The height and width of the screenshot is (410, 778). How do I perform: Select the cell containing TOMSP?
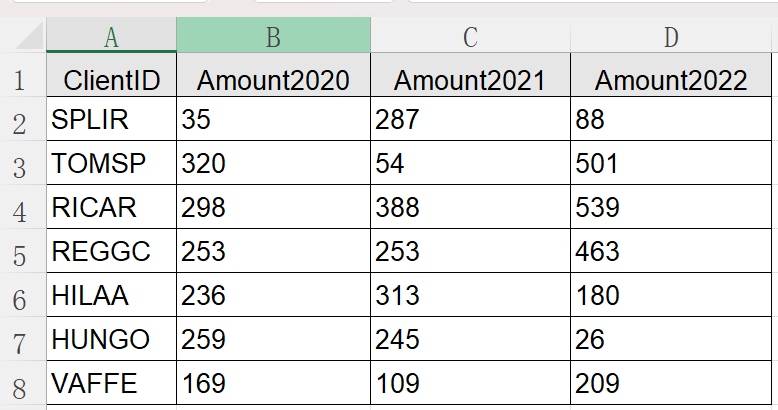(111, 165)
